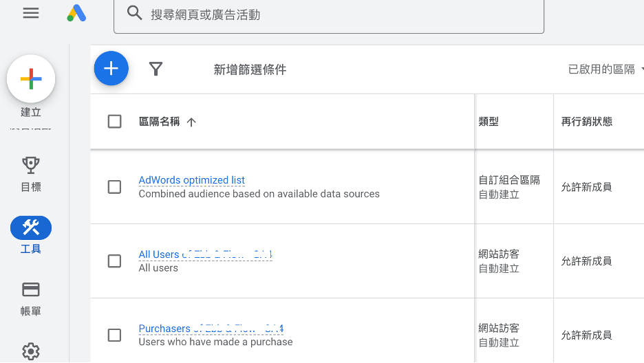
Task: Click 允許新成員 status in Purchasers row
Action: pos(586,335)
